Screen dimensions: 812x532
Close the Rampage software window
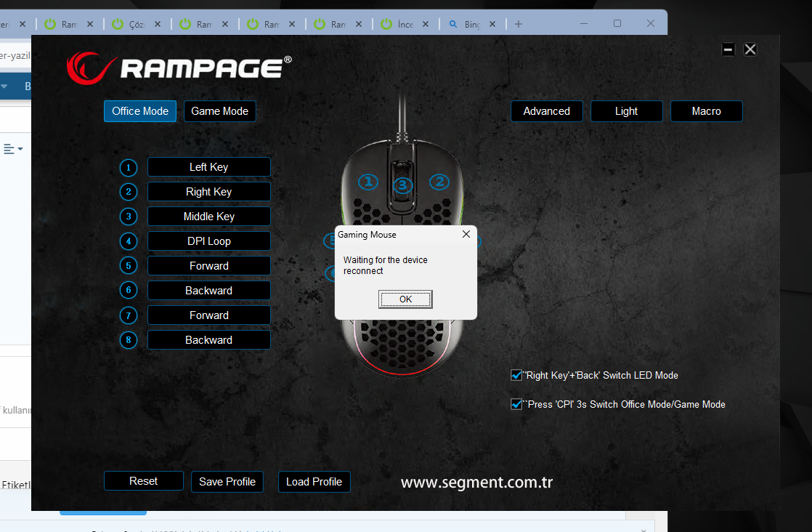(x=750, y=49)
